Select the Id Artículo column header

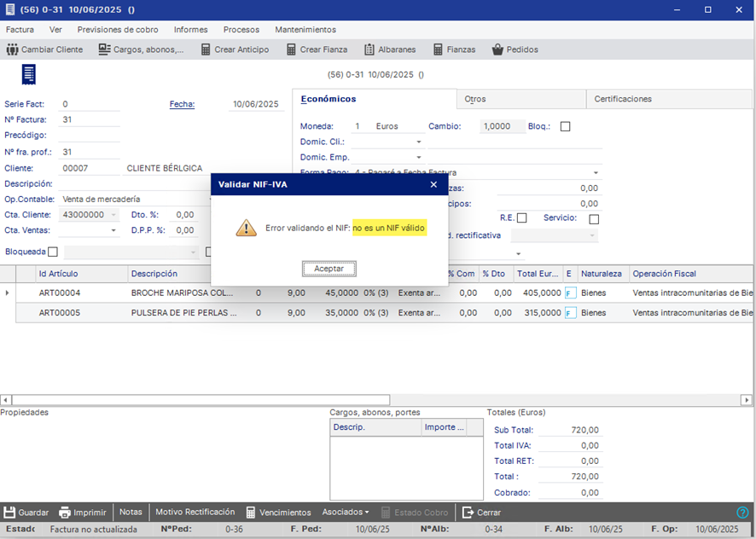tap(80, 274)
